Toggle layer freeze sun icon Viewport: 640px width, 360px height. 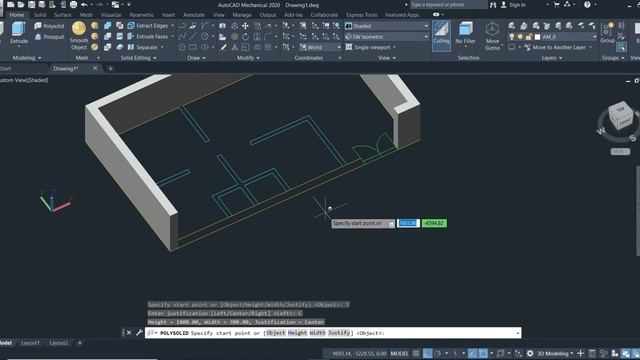coord(520,37)
